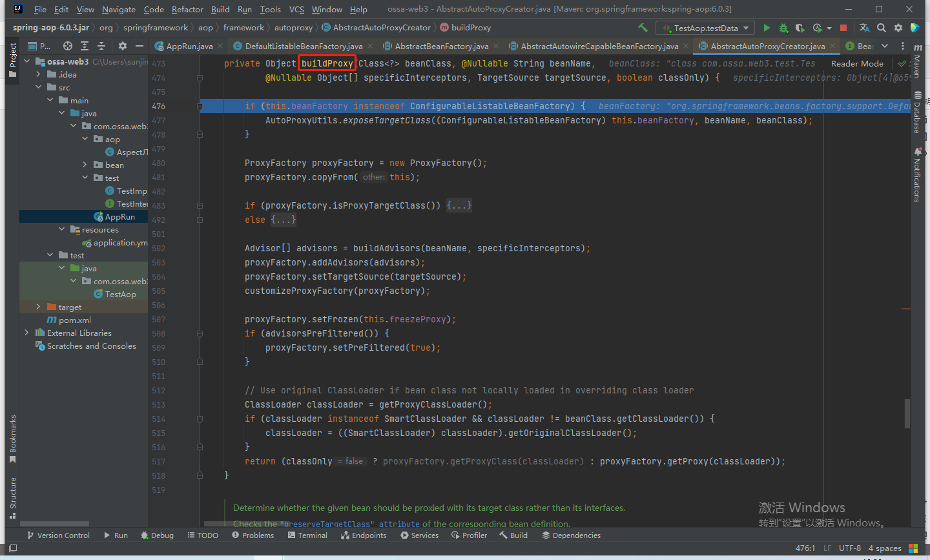Screen dimensions: 930x560
Task: Expand folded block on line 483
Action: 459,205
